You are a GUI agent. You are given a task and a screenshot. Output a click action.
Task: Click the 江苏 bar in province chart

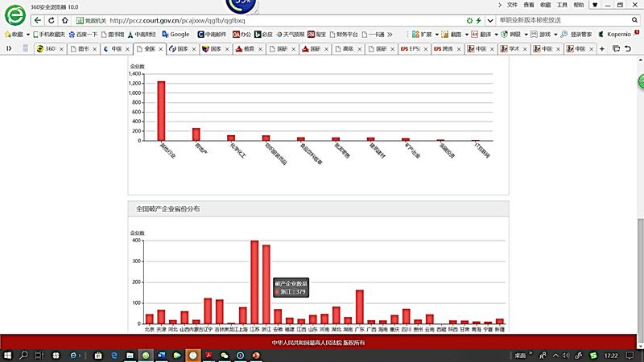[254, 282]
